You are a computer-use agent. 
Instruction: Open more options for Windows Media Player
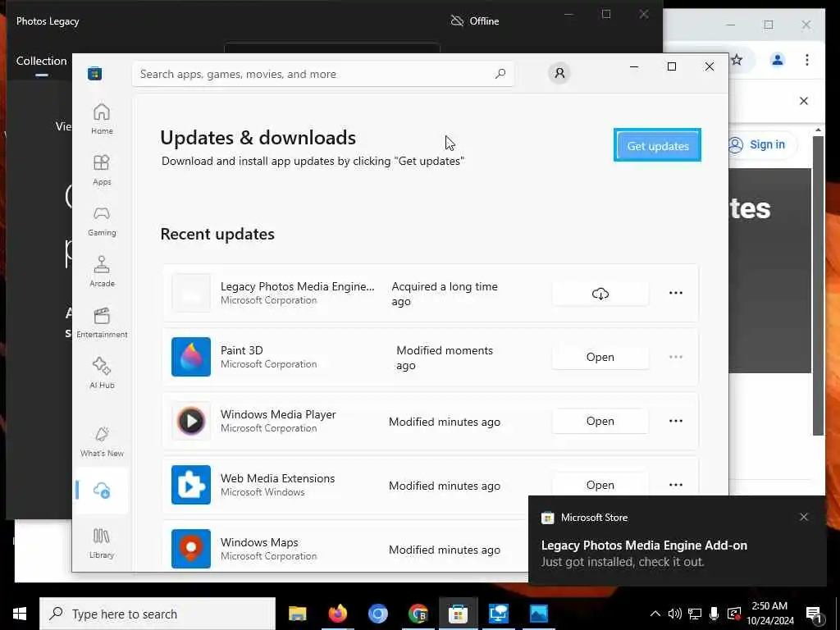click(x=676, y=421)
